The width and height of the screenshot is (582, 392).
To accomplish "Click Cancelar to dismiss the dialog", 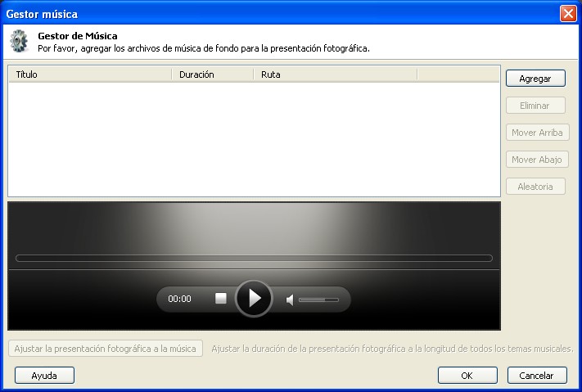I will click(537, 376).
